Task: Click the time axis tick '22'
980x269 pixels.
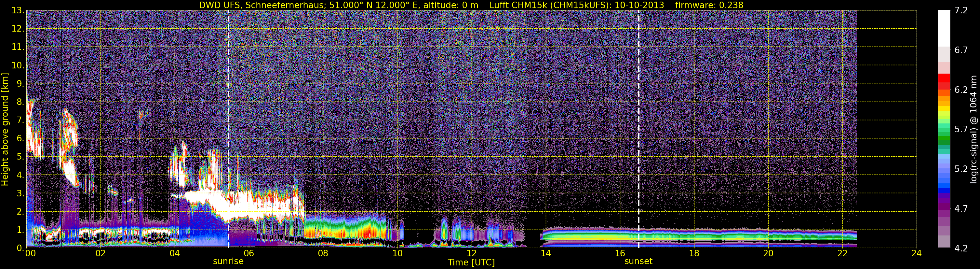Action: pos(842,253)
